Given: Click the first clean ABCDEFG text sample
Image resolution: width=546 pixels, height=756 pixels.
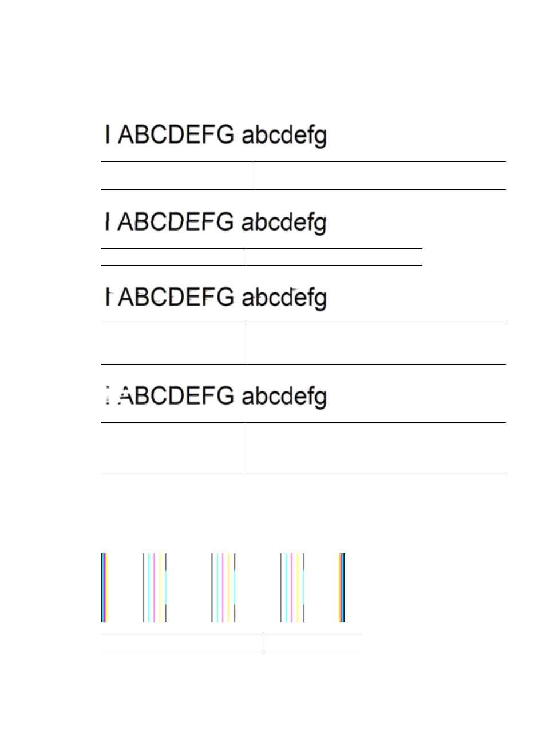Looking at the screenshot, I should (x=216, y=136).
